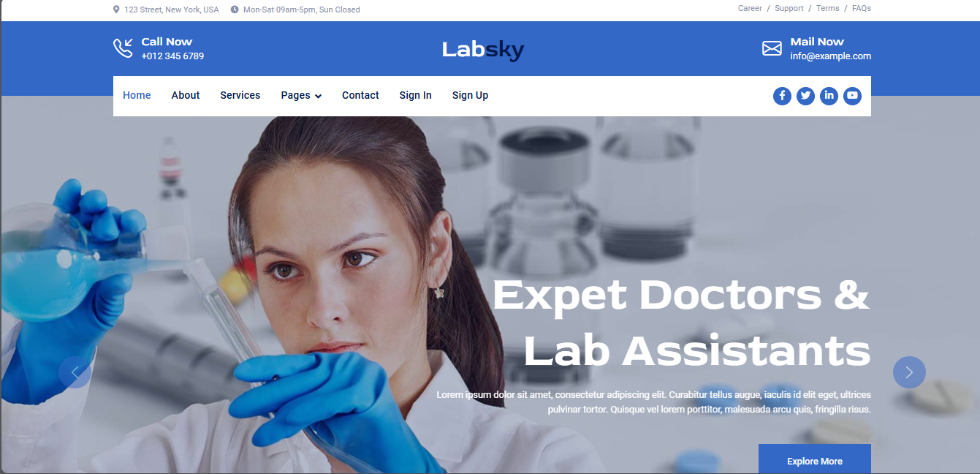Visit the LinkedIn icon link
This screenshot has height=474, width=980.
(x=829, y=96)
